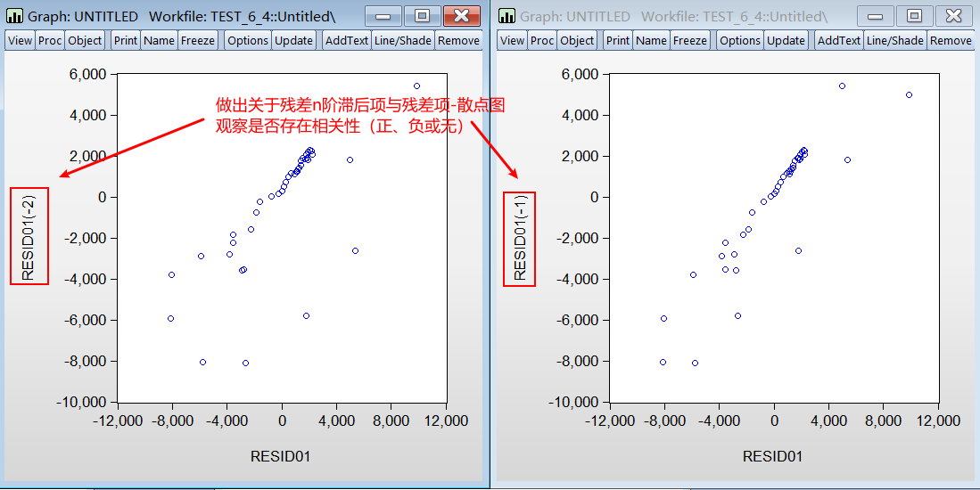Click the 12,000 x-axis tick in right graph
Viewport: 980px width, 490px height.
coord(939,421)
